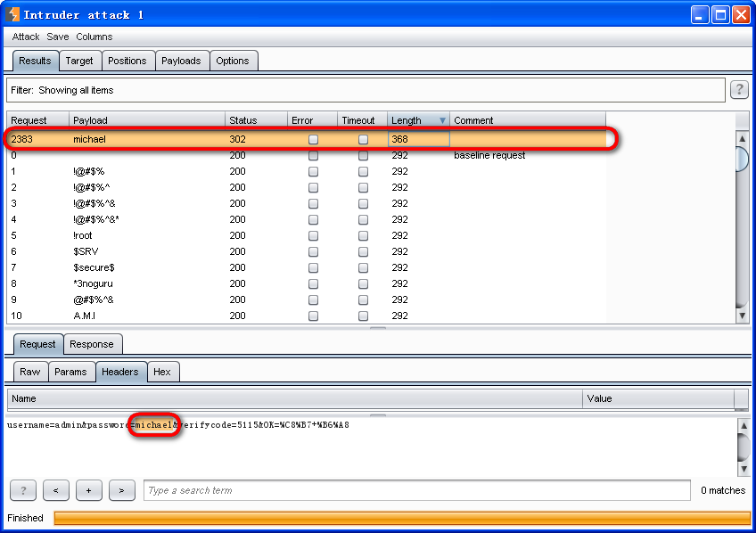Open the Save menu
This screenshot has width=756, height=533.
point(57,37)
